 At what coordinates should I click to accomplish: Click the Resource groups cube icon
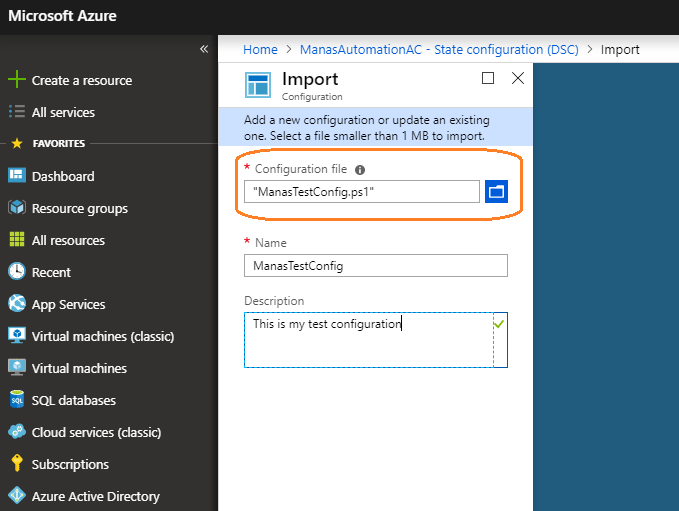tap(17, 207)
